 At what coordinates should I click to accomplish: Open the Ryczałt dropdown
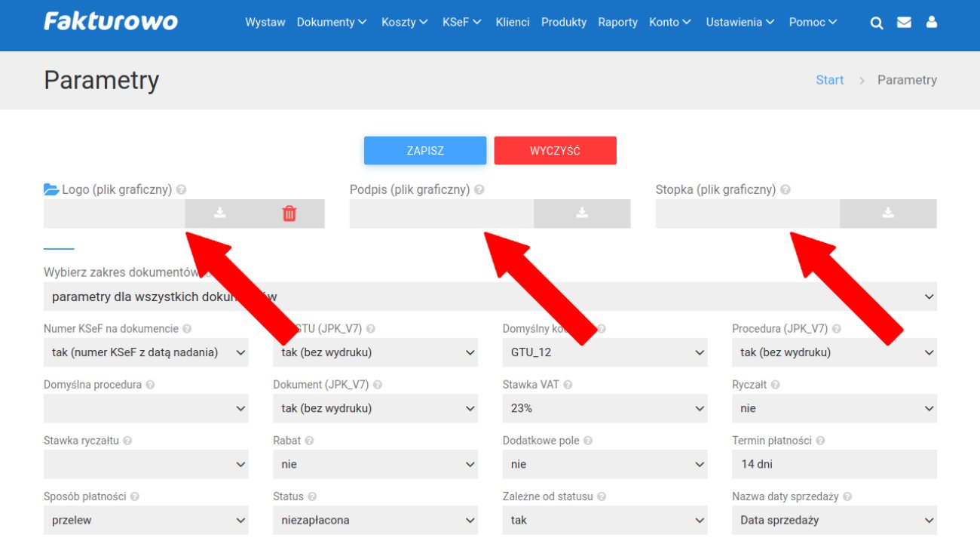834,408
